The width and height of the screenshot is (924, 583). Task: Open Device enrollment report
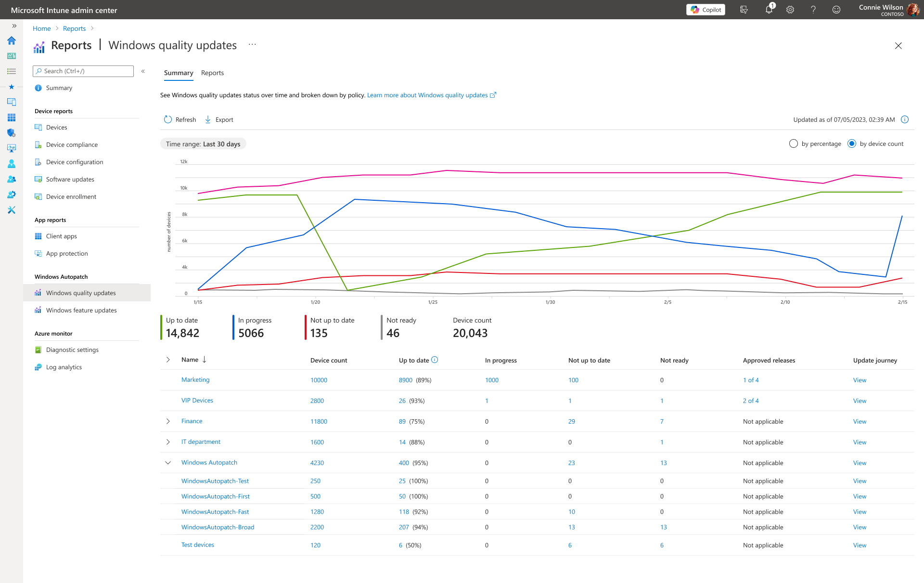coord(71,197)
